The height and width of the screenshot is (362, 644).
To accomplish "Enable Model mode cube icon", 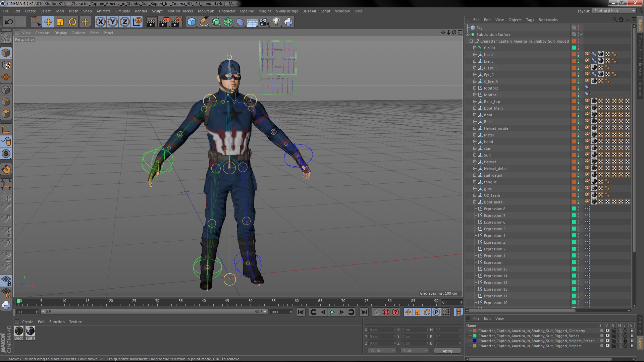I will coord(6,53).
